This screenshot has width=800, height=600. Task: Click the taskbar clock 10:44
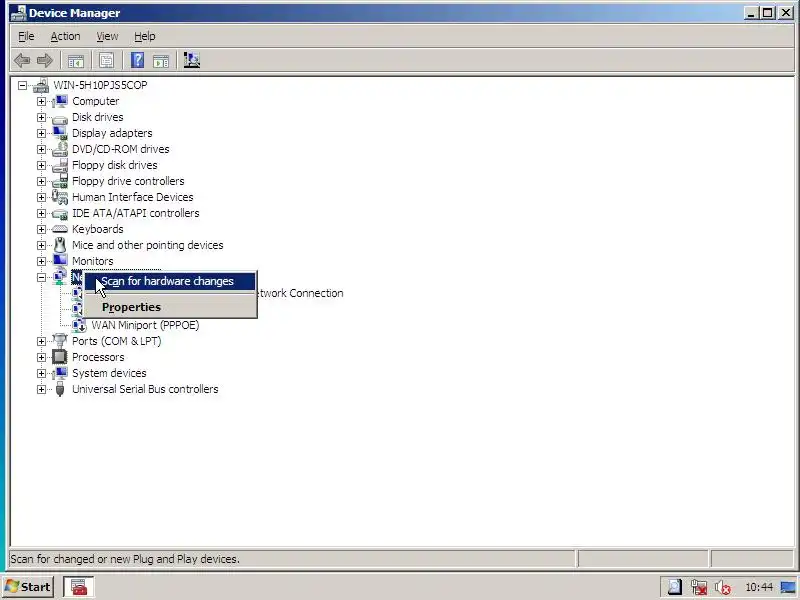[x=759, y=587]
